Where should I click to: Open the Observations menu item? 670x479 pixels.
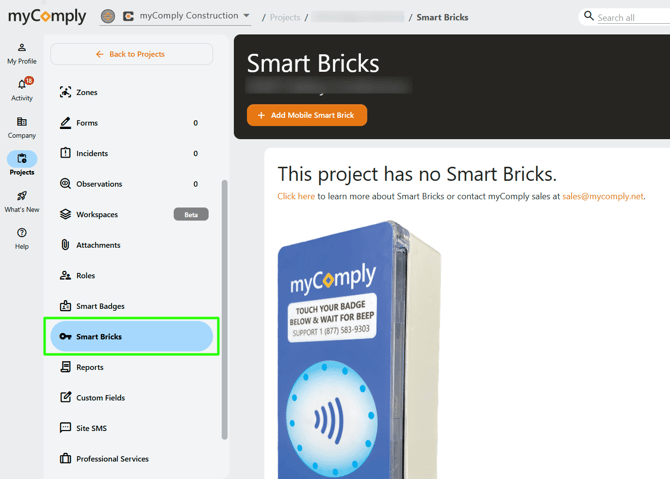tap(132, 184)
